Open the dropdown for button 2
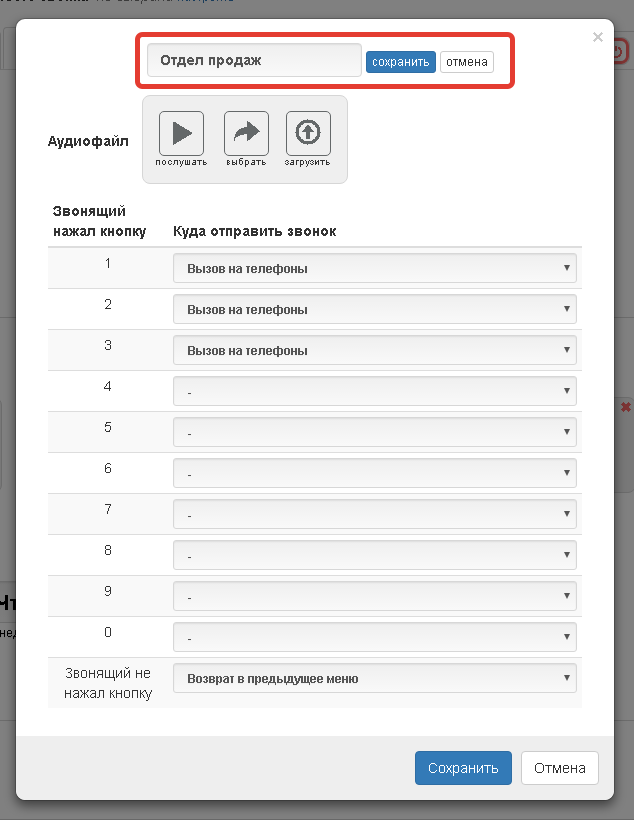The width and height of the screenshot is (634, 820). tap(375, 310)
